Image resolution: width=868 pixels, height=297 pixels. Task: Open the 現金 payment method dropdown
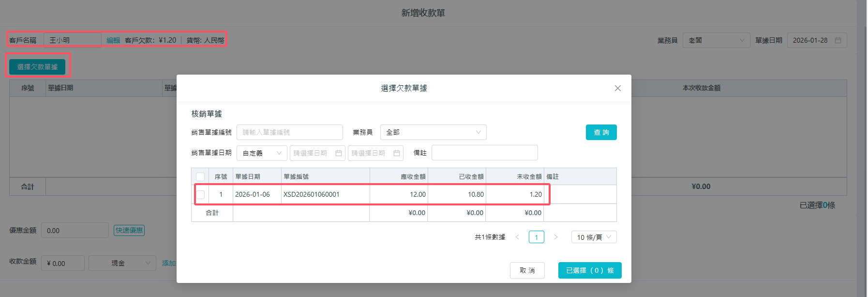(x=122, y=263)
